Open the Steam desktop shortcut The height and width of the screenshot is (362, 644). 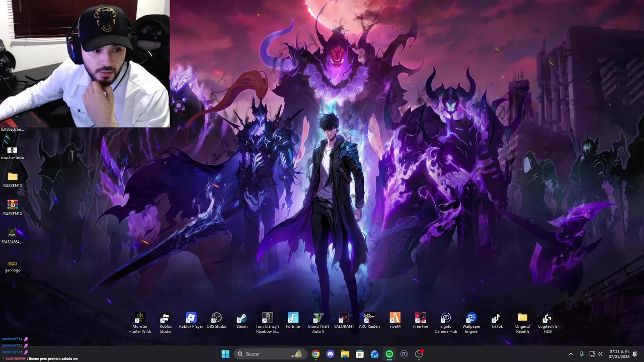pyautogui.click(x=242, y=320)
